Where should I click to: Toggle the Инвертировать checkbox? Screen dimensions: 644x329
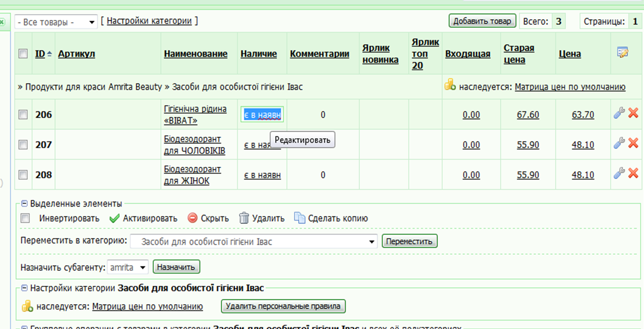click(25, 218)
